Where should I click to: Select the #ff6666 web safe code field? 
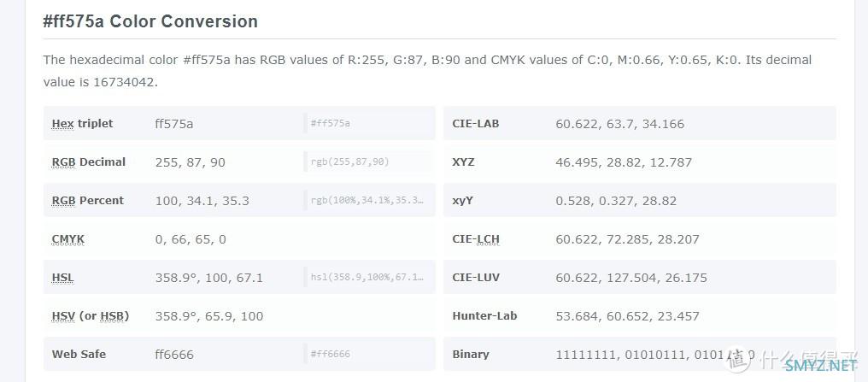click(367, 354)
